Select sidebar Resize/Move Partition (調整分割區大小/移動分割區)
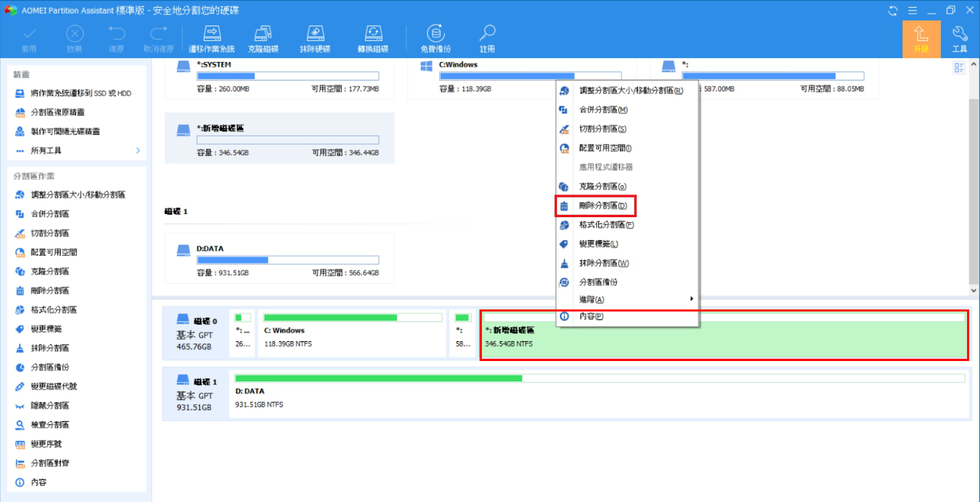Image resolution: width=980 pixels, height=502 pixels. tap(77, 195)
